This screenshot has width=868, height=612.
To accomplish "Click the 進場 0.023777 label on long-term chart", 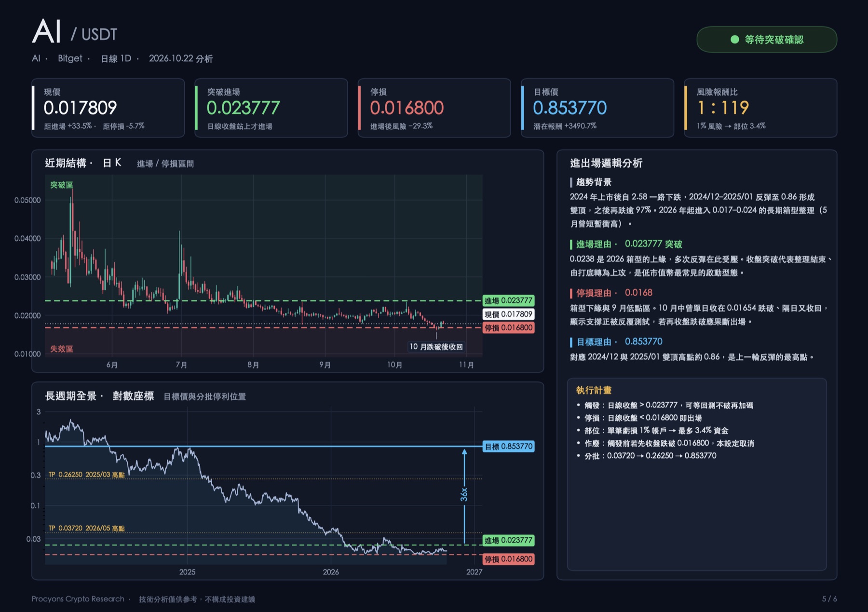I will [508, 540].
